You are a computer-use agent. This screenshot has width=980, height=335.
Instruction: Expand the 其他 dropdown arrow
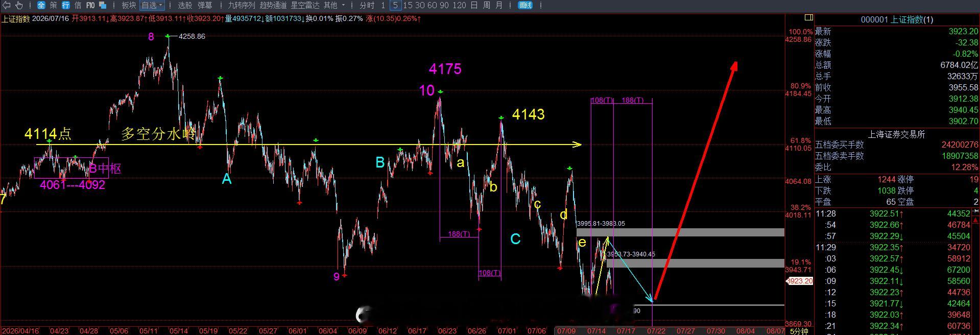(x=343, y=5)
